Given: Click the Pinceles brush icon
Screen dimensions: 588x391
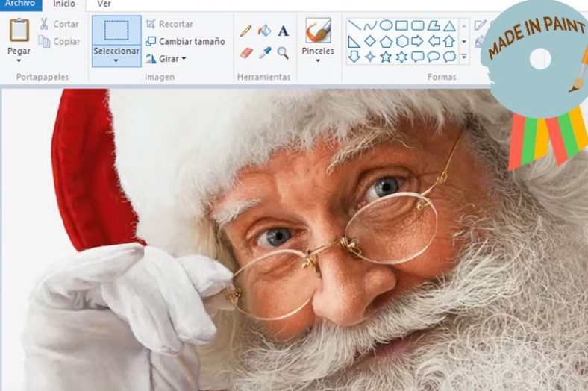Looking at the screenshot, I should (x=318, y=31).
